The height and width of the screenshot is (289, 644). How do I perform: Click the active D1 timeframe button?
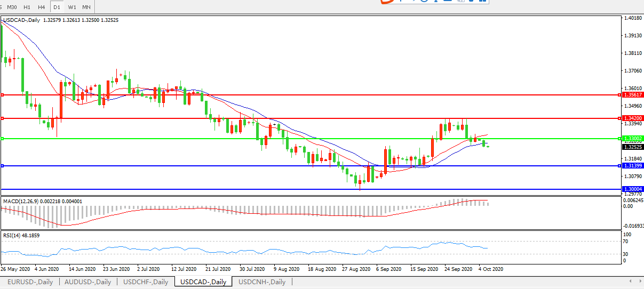(57, 7)
